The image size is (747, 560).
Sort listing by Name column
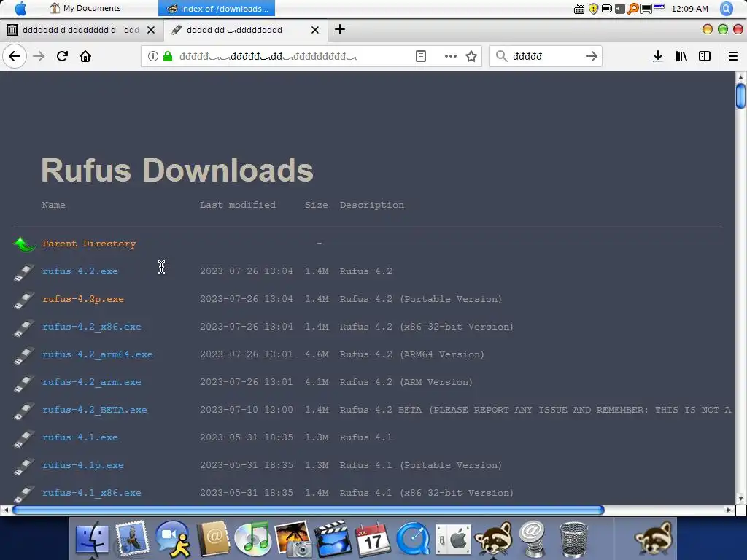pos(53,205)
